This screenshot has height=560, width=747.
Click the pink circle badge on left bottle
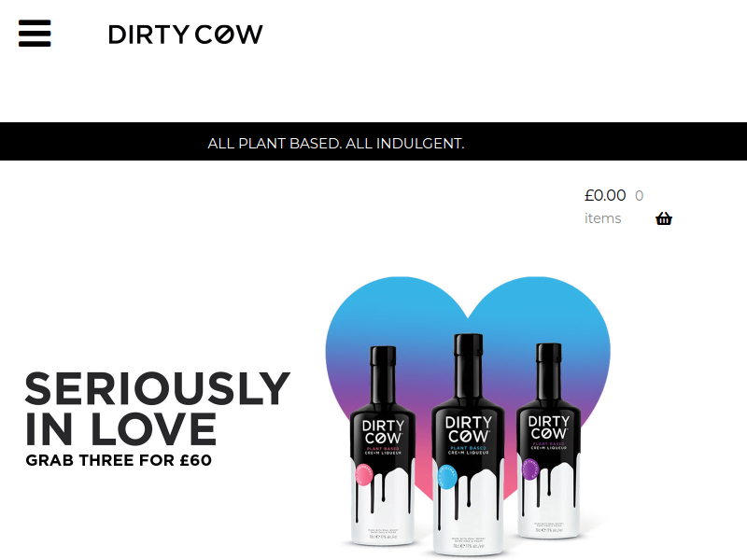pos(364,474)
